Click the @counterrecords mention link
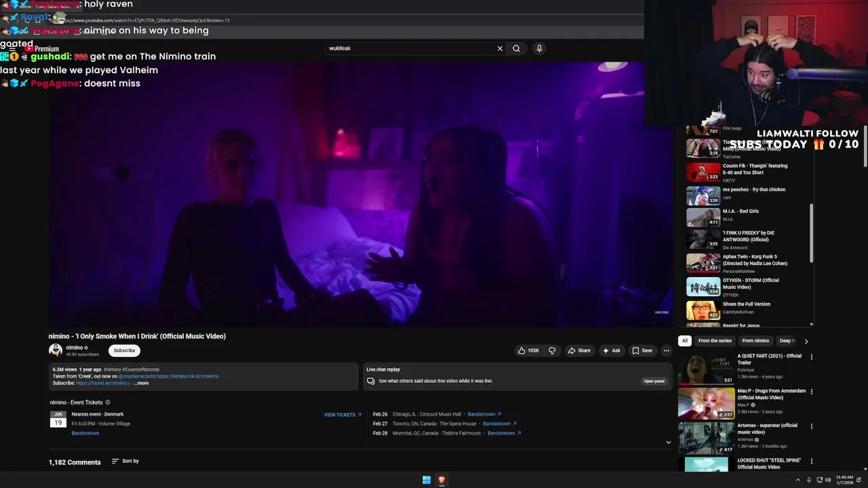 (137, 376)
